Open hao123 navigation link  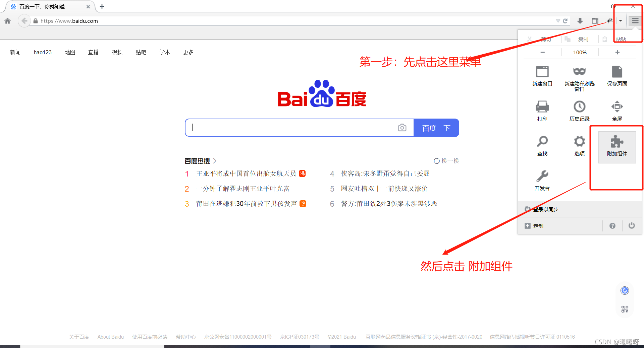pos(43,52)
